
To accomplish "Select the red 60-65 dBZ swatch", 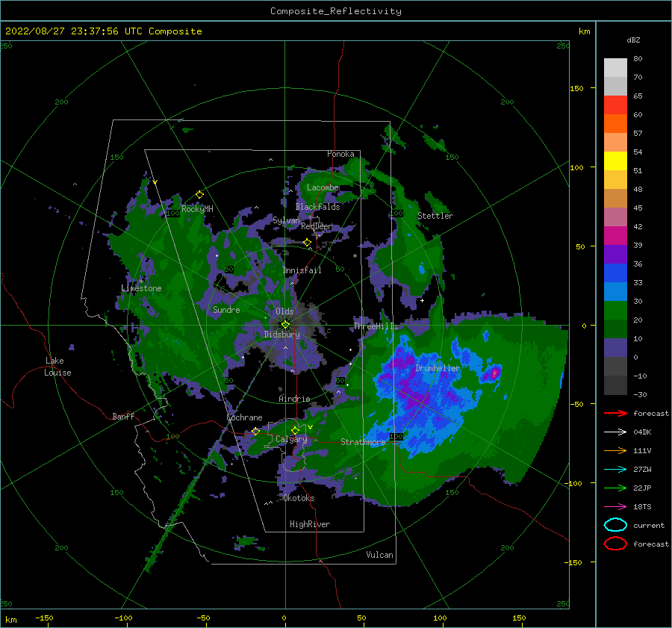I will (x=615, y=105).
